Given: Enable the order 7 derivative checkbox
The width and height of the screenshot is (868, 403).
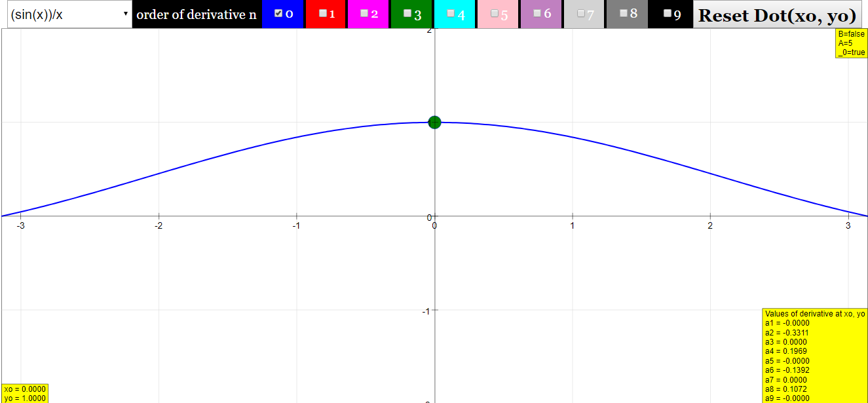Looking at the screenshot, I should coord(581,13).
